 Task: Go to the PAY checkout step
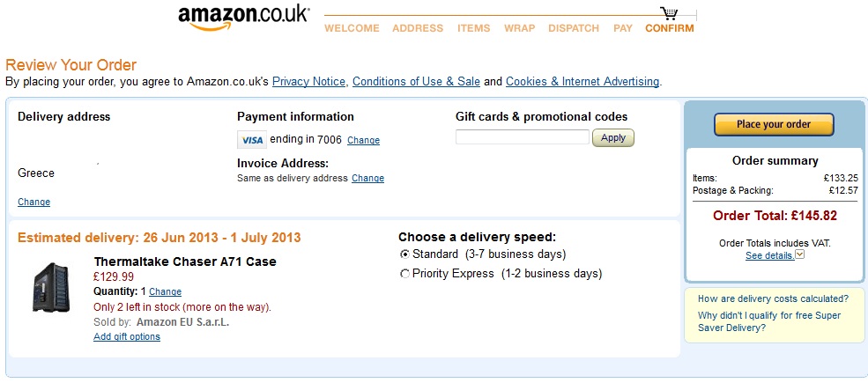[623, 28]
